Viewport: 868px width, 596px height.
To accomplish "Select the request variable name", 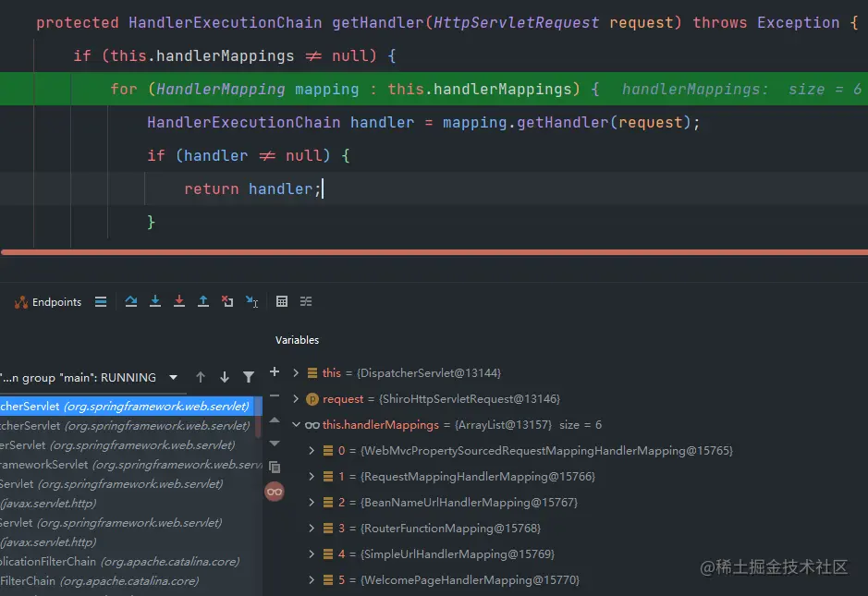I will click(343, 399).
